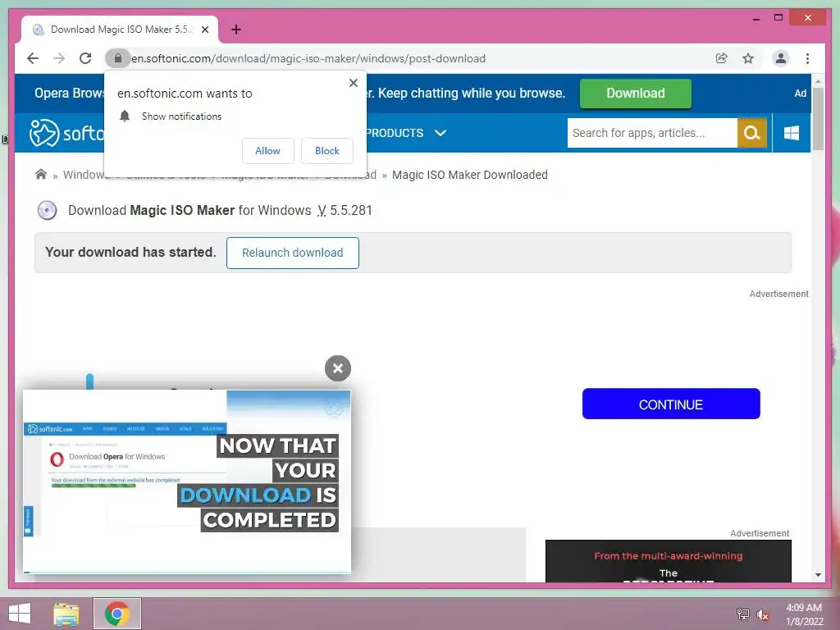
Task: Open the Windows Start button
Action: [x=20, y=614]
